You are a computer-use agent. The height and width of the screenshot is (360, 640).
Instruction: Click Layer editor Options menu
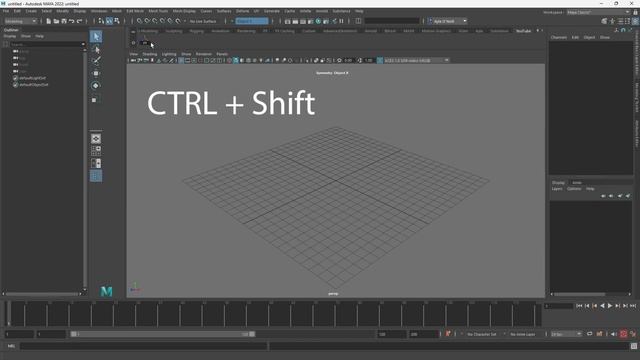[574, 189]
